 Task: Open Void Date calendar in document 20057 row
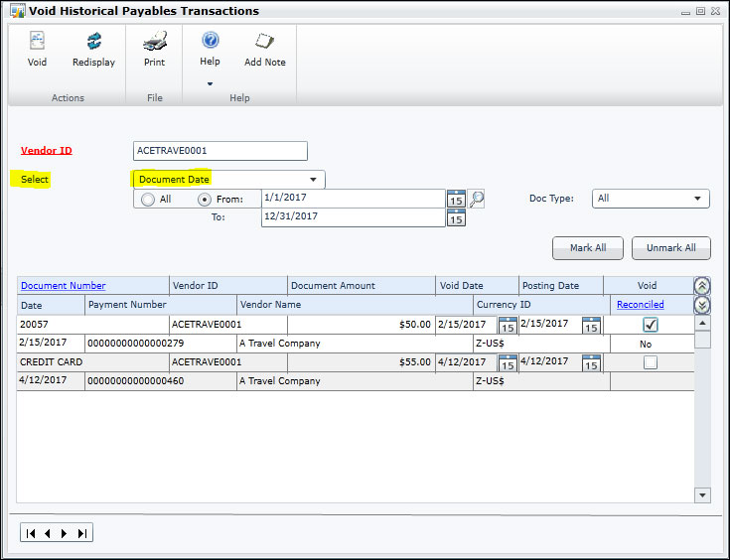point(508,326)
